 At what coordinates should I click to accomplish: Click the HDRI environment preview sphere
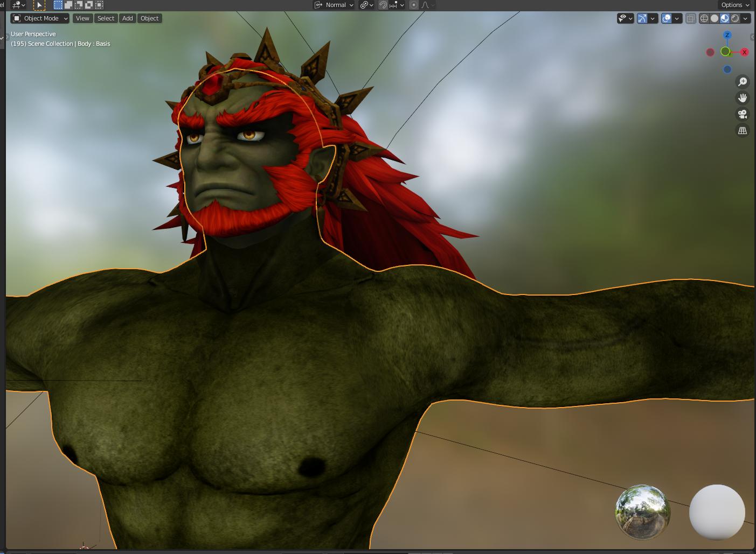click(x=643, y=512)
